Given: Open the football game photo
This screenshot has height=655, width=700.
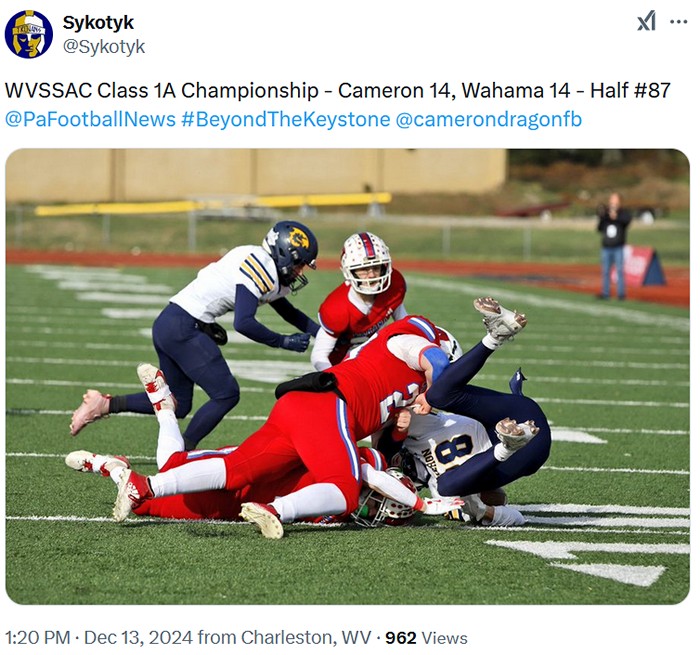Looking at the screenshot, I should (x=347, y=376).
